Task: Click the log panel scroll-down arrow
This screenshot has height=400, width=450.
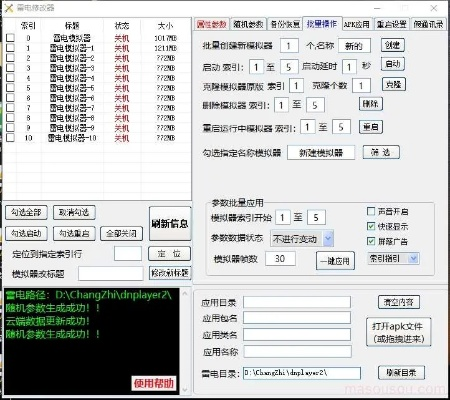Action: click(x=185, y=389)
